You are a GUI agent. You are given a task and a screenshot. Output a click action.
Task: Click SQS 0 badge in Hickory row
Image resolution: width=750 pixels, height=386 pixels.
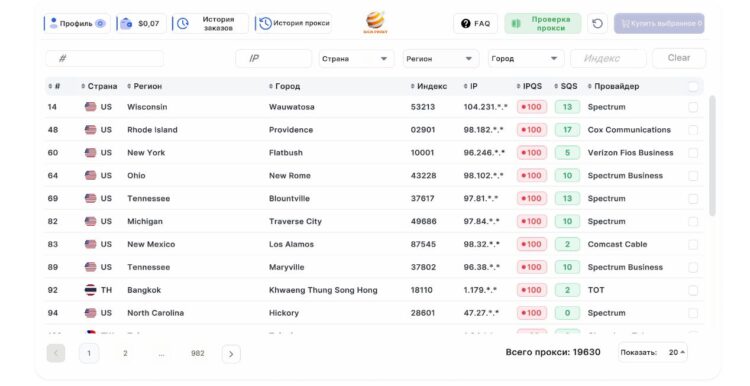[x=567, y=313]
